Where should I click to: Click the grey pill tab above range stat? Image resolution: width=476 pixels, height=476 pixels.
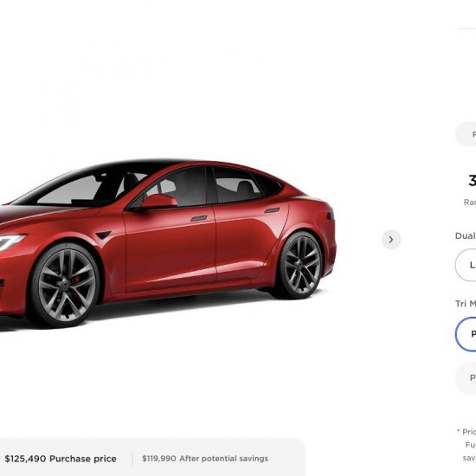tap(466, 134)
